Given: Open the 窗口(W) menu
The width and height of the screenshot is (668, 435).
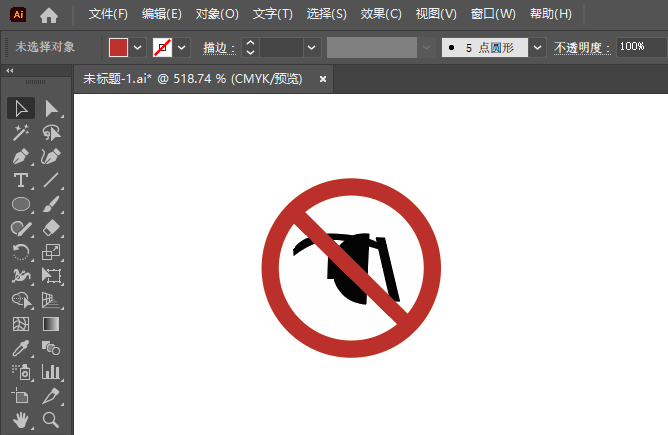Looking at the screenshot, I should pos(493,14).
